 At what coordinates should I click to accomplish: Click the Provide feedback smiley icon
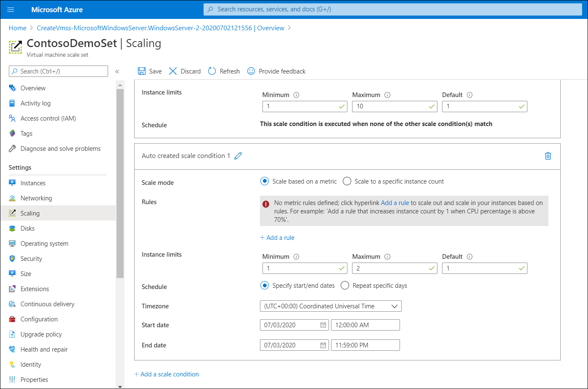(x=251, y=71)
